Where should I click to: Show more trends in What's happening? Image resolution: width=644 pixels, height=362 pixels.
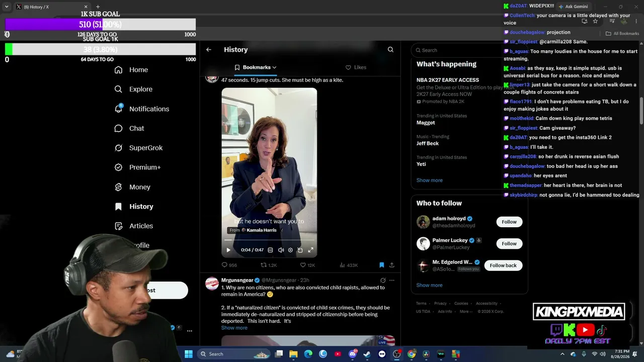pyautogui.click(x=430, y=180)
